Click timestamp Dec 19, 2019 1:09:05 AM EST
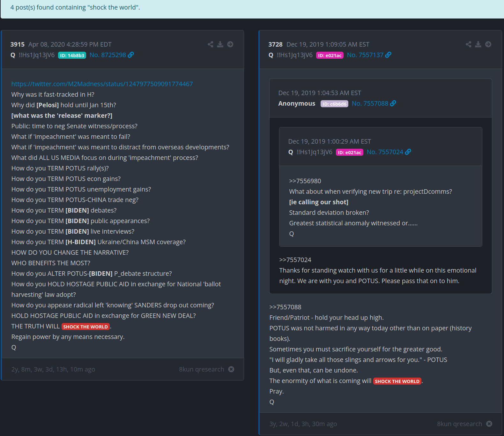This screenshot has width=504, height=436. coord(328,44)
